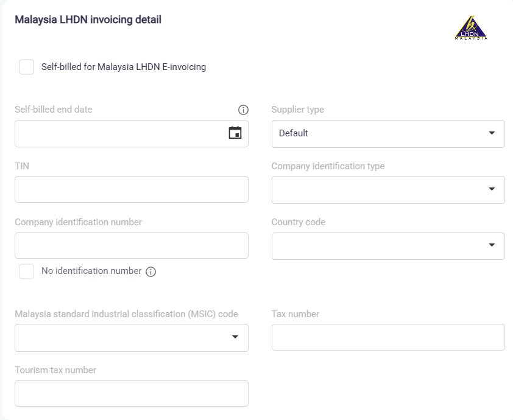The height and width of the screenshot is (420, 513).
Task: Click the LHDN Malaysia logo
Action: click(x=471, y=28)
